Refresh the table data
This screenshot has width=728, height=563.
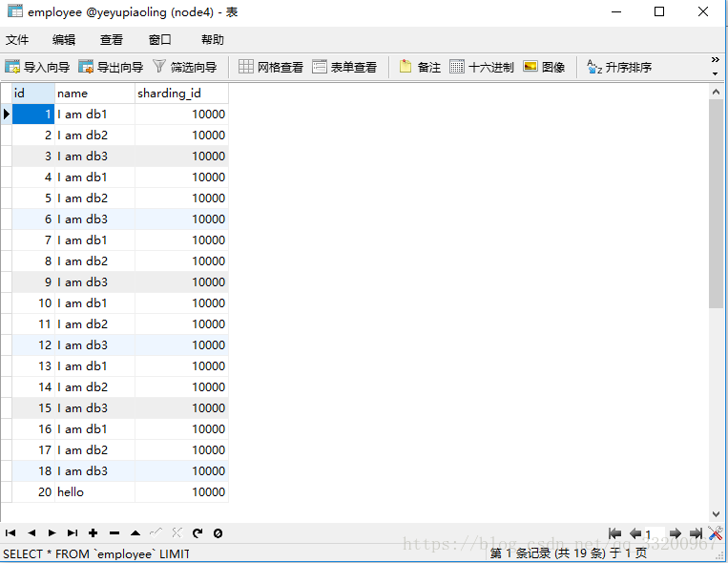pos(198,533)
